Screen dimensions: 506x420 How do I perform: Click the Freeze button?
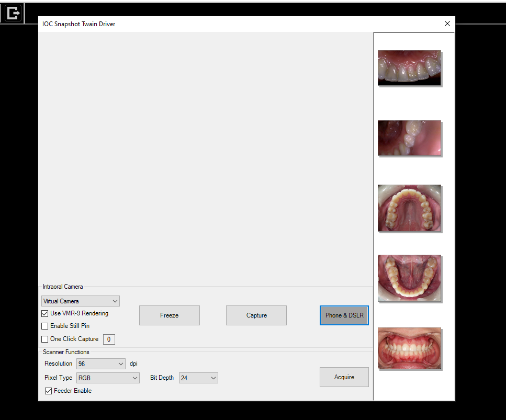pos(170,315)
